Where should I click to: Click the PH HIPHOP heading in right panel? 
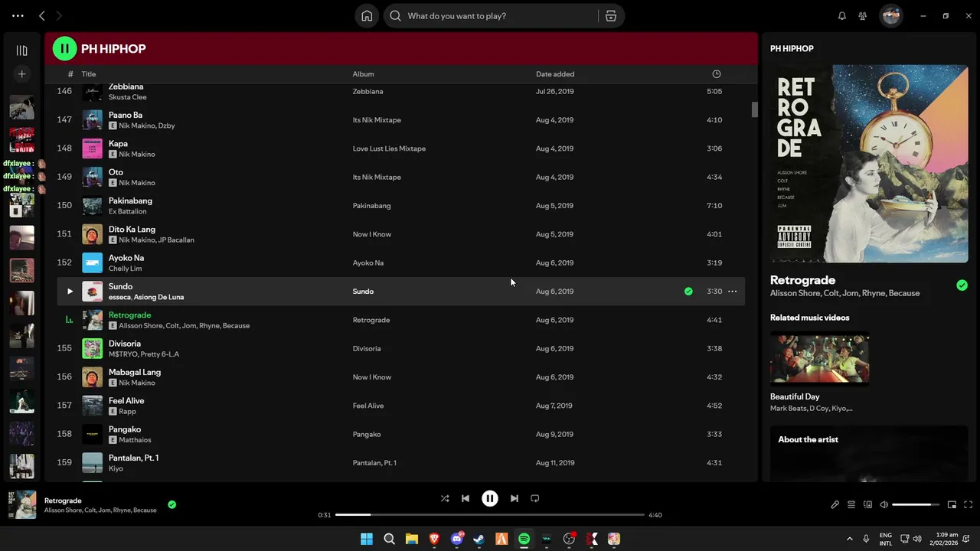click(792, 48)
